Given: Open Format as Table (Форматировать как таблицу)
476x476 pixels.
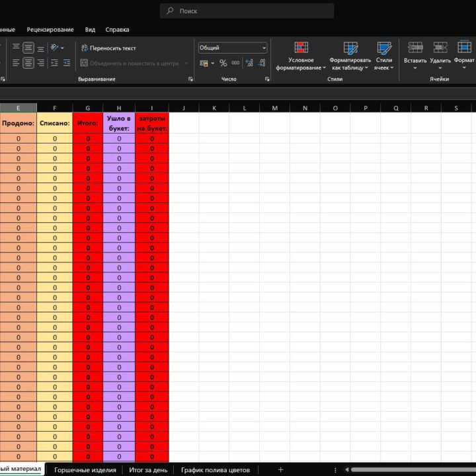Looking at the screenshot, I should click(x=350, y=56).
